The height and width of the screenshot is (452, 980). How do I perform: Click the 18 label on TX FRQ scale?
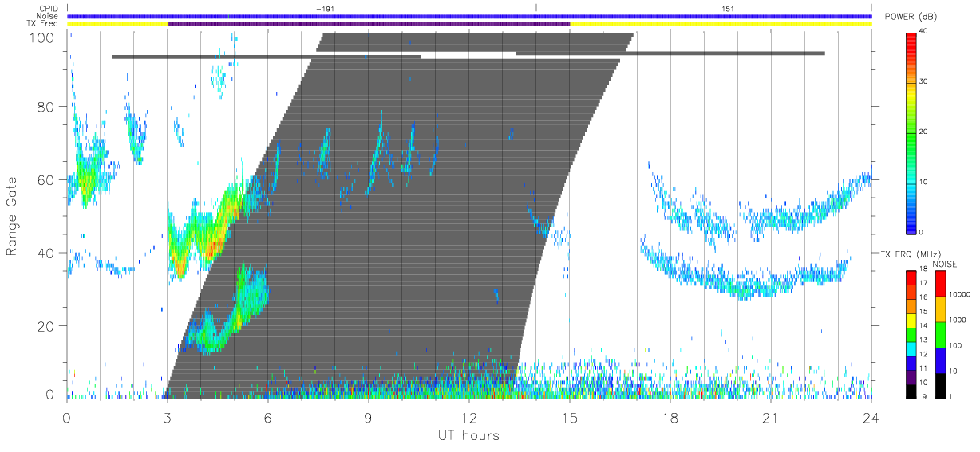(x=923, y=269)
